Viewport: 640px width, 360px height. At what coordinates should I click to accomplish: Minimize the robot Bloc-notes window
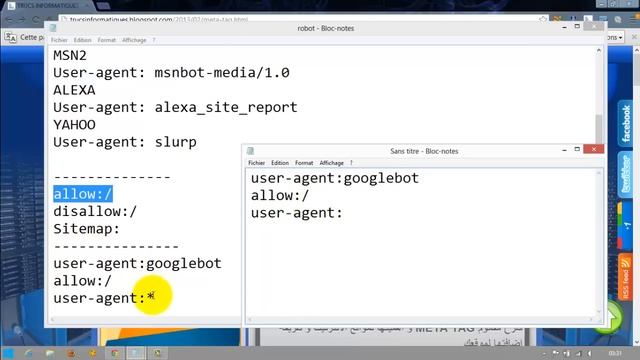click(564, 27)
